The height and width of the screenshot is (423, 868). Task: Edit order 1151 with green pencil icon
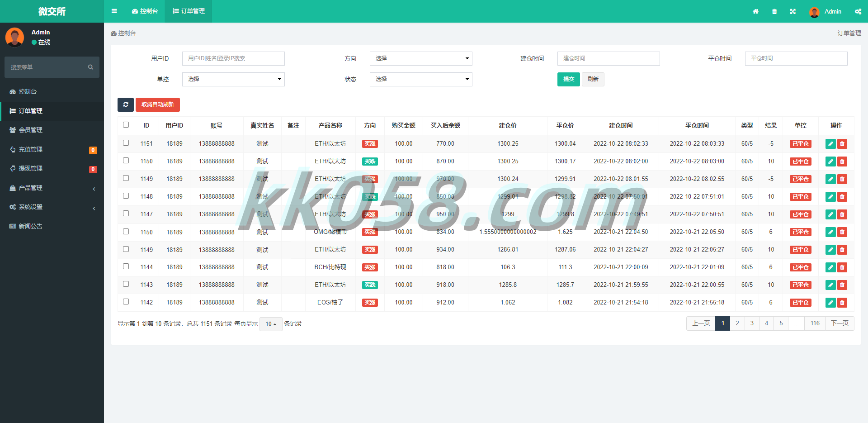(830, 144)
